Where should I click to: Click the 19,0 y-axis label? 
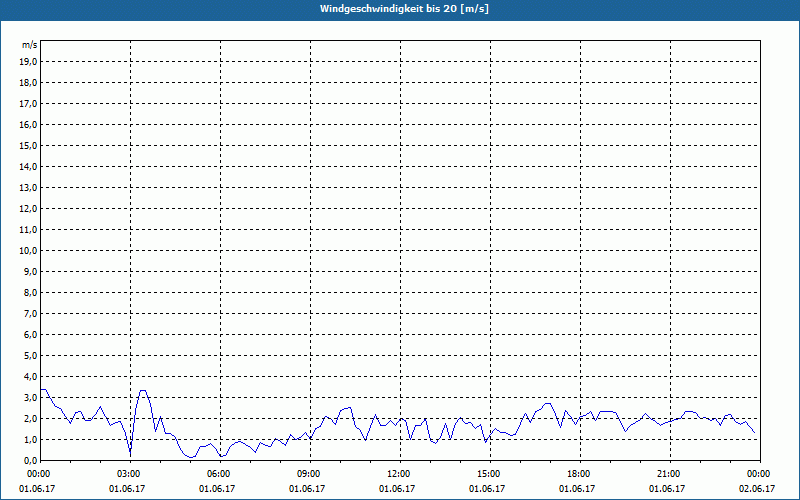29,62
